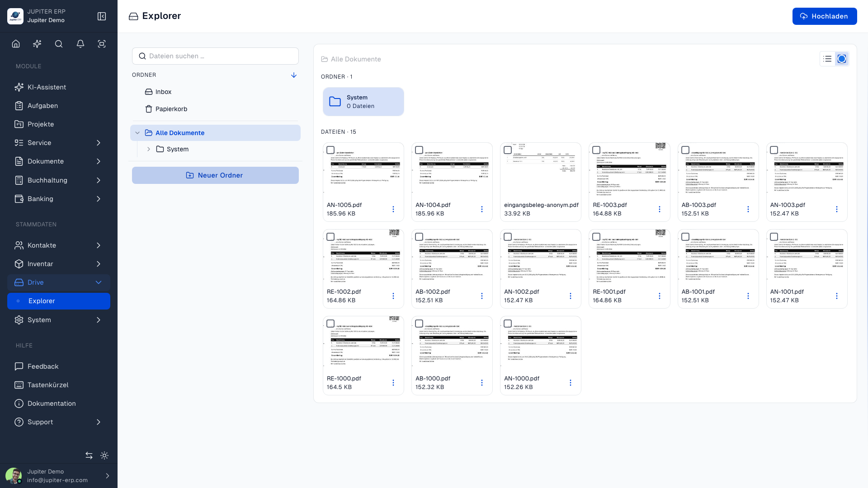
Task: Open more options for RE-1003.pdf
Action: 660,209
